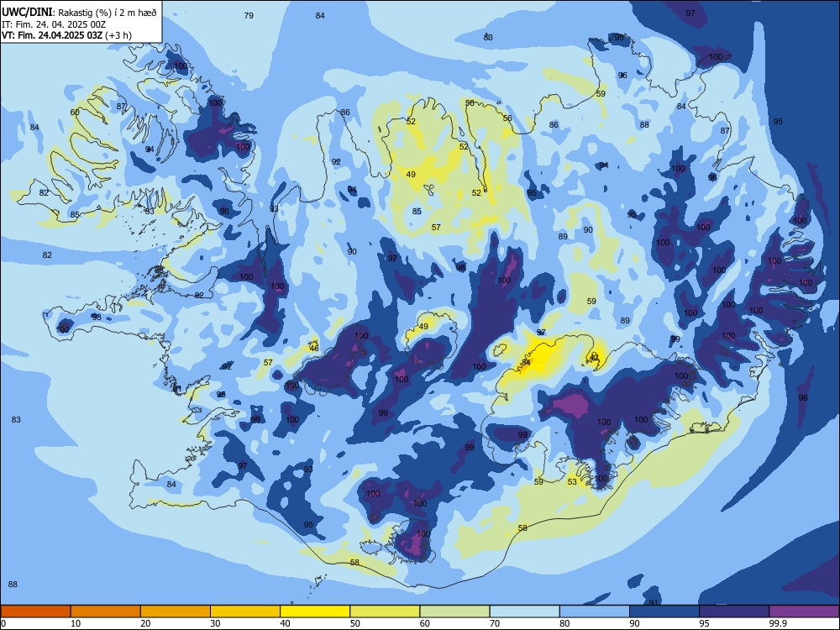Click the line 'IT: Fim. 24. 04. 2025 00Z'
840x630 pixels.
click(54, 24)
